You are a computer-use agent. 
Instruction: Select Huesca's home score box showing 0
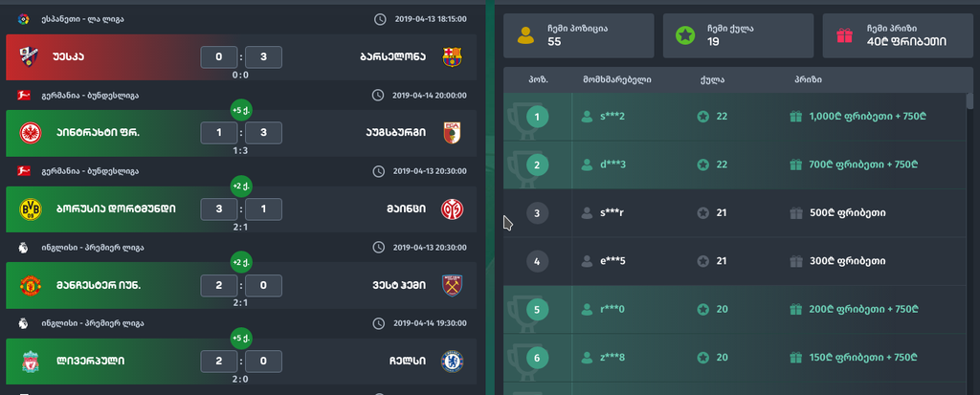click(219, 56)
